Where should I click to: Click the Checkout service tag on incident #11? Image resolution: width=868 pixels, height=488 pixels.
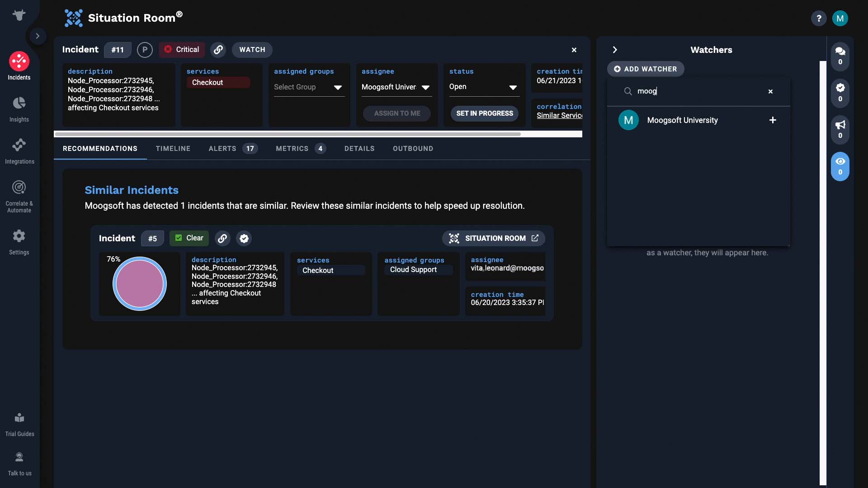pyautogui.click(x=218, y=83)
